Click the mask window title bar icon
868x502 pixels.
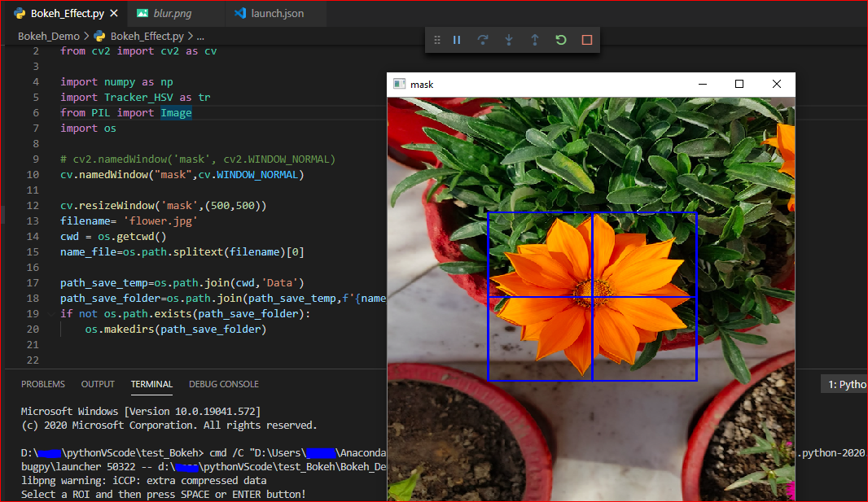pos(399,84)
